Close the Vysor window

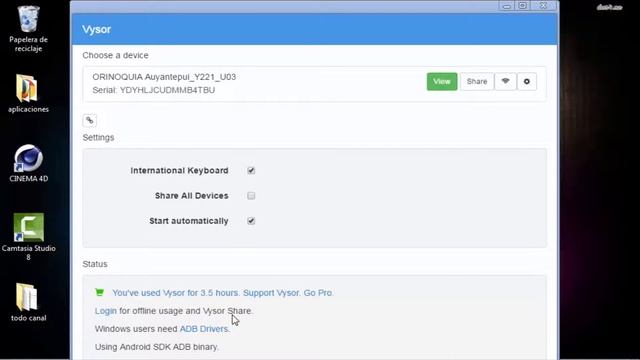(543, 6)
